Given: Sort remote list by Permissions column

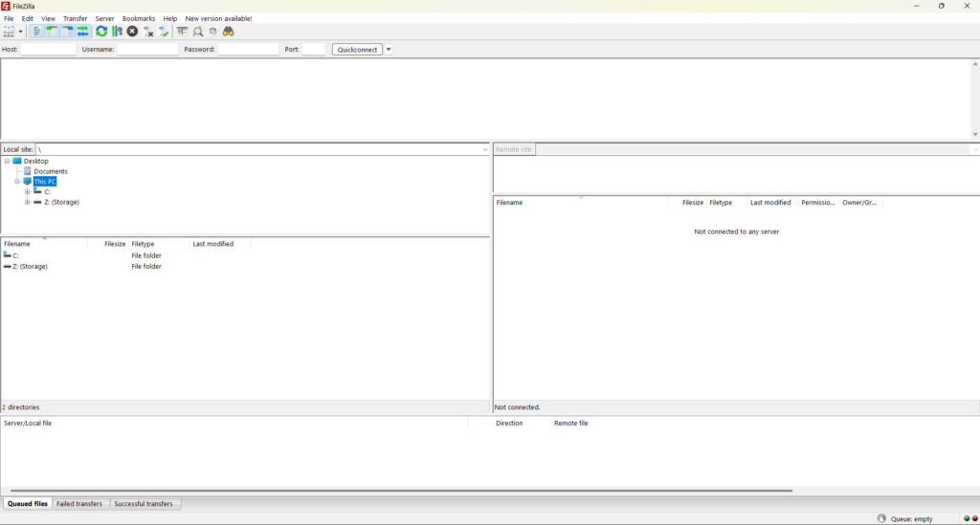Looking at the screenshot, I should 818,203.
